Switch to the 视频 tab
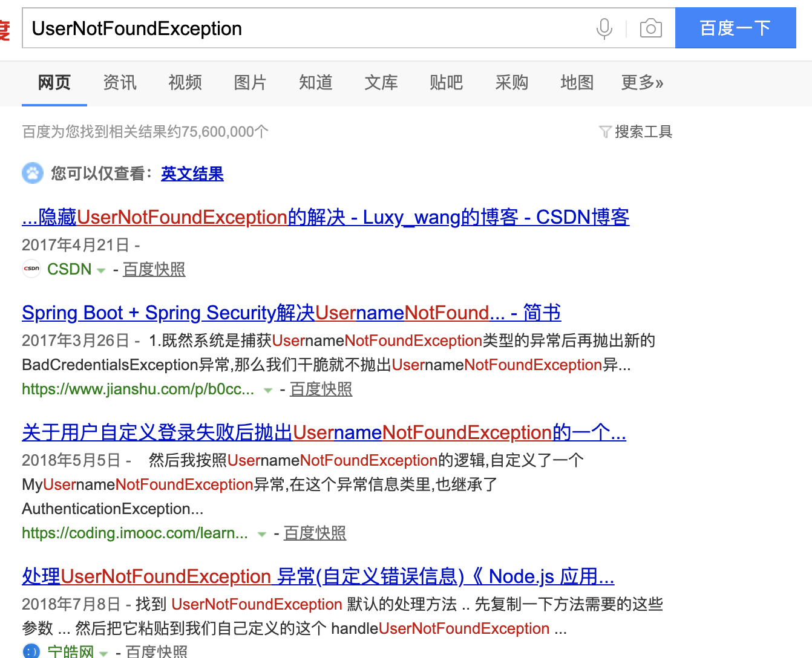812x658 pixels. [x=185, y=83]
